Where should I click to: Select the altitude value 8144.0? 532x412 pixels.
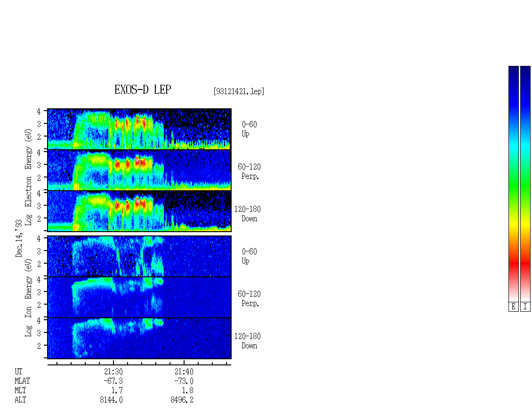click(x=111, y=400)
